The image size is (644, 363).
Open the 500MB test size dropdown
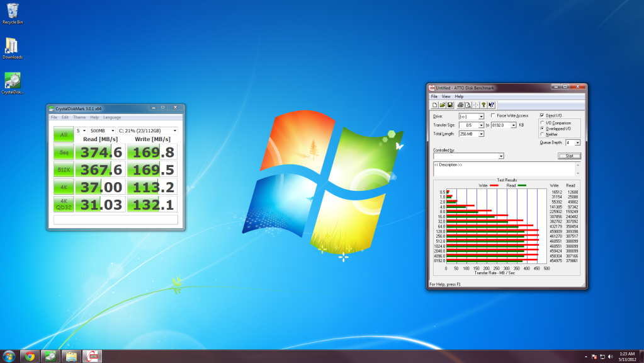102,130
